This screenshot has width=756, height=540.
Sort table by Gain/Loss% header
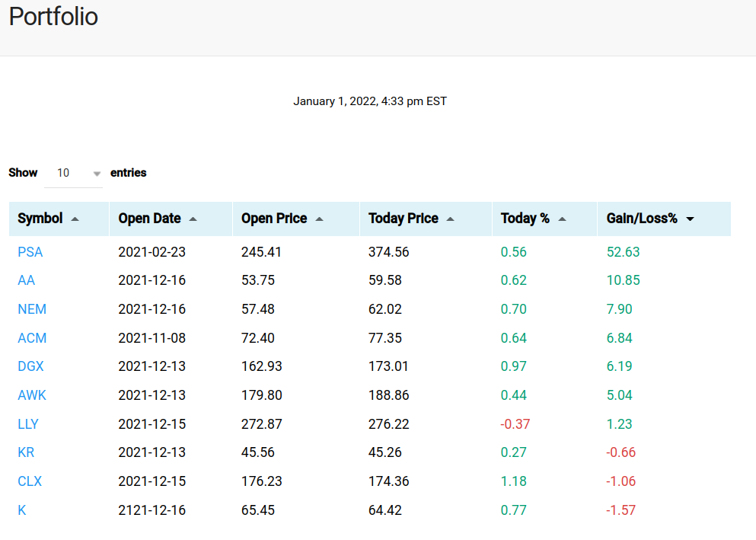click(x=664, y=219)
